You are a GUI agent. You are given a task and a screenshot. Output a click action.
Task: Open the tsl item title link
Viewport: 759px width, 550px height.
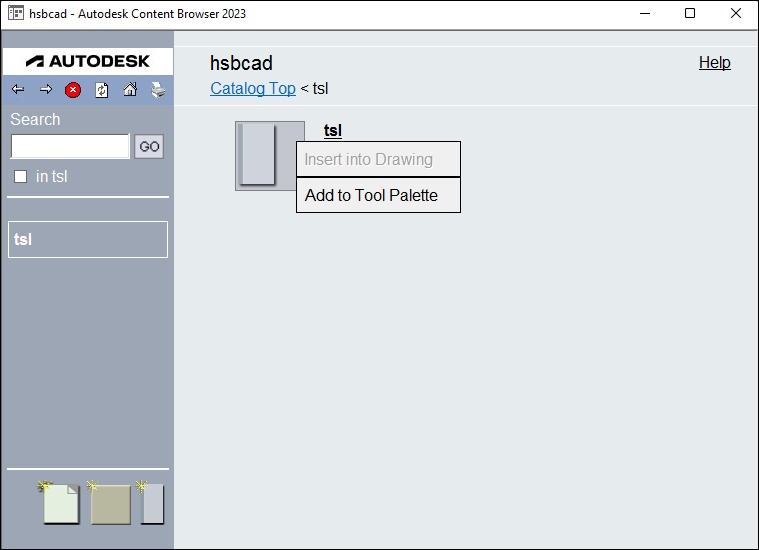click(x=333, y=130)
